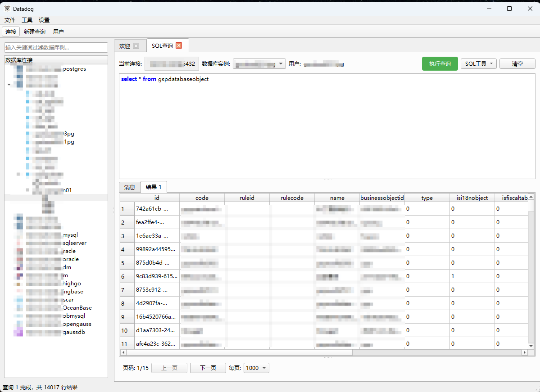Image resolution: width=540 pixels, height=392 pixels.
Task: Click the id cell fea2ffe4-...
Action: click(157, 222)
